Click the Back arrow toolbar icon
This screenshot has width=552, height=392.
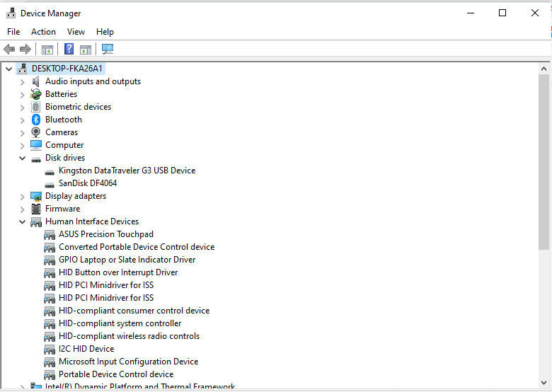click(9, 50)
